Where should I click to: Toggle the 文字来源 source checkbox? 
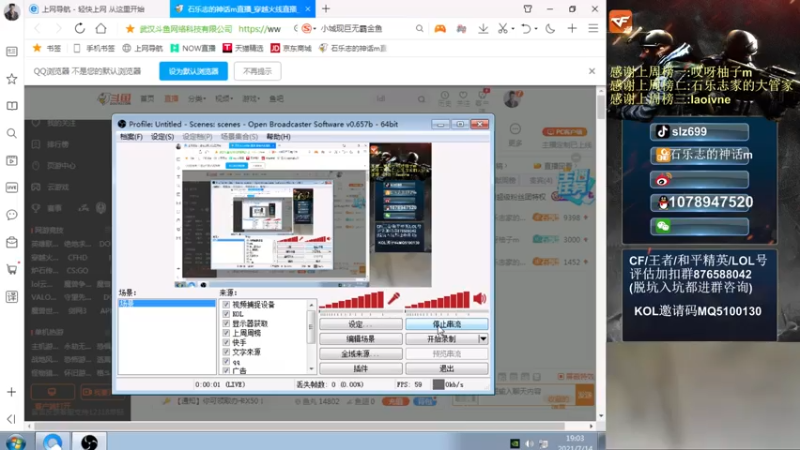(226, 352)
